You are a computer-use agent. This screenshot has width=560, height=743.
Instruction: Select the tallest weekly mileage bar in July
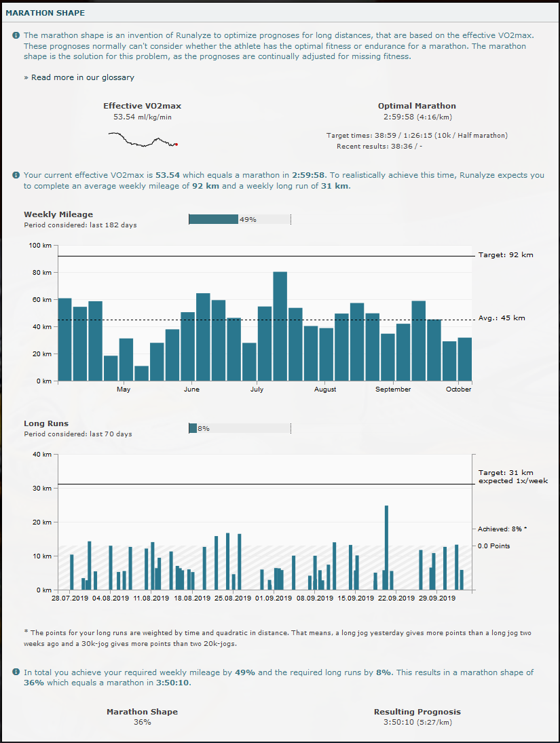pos(280,326)
